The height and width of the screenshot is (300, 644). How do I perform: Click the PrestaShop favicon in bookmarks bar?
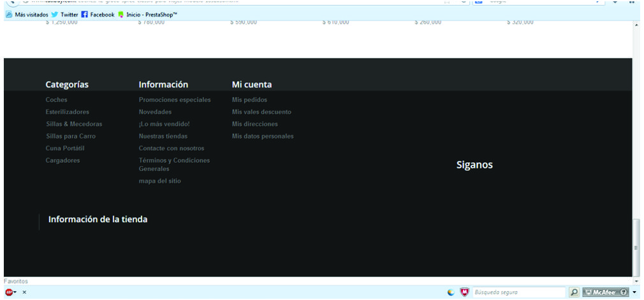pyautogui.click(x=121, y=15)
